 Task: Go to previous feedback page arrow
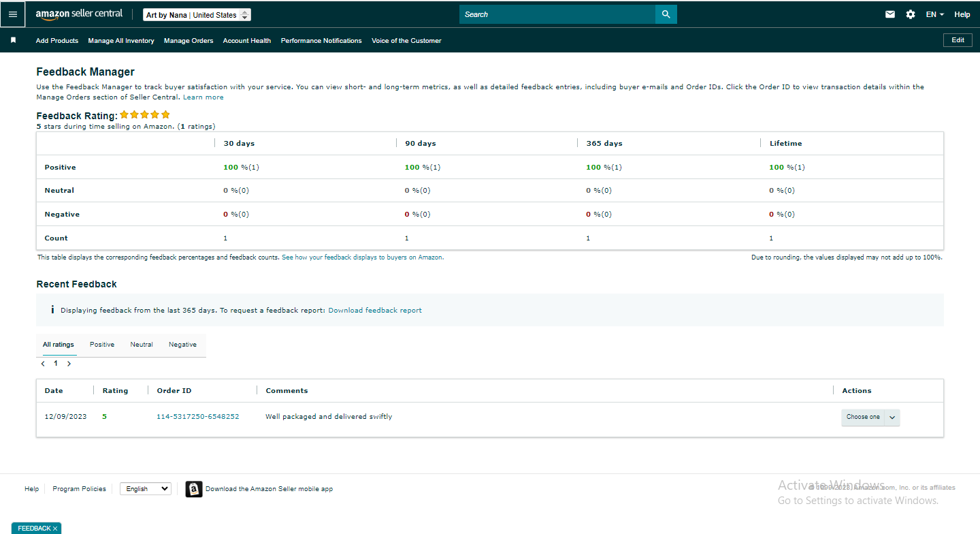(x=43, y=364)
